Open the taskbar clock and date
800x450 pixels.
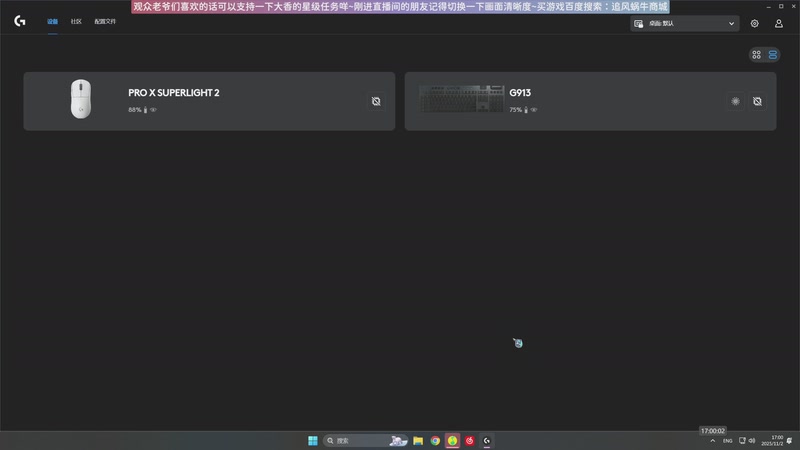coord(772,440)
